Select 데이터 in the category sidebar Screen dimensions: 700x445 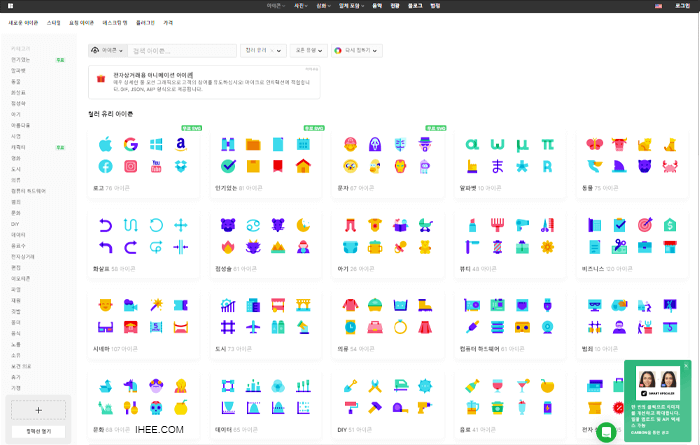point(18,235)
